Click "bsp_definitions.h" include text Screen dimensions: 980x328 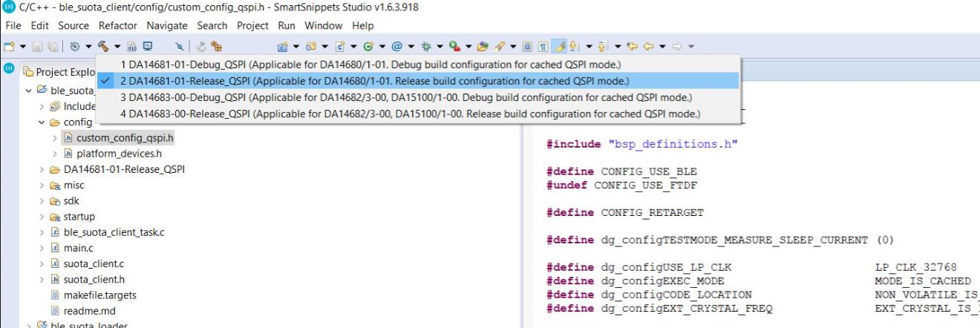point(673,145)
